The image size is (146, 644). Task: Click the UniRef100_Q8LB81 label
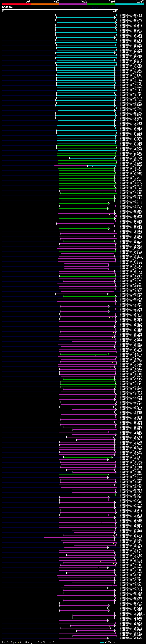click(x=131, y=25)
